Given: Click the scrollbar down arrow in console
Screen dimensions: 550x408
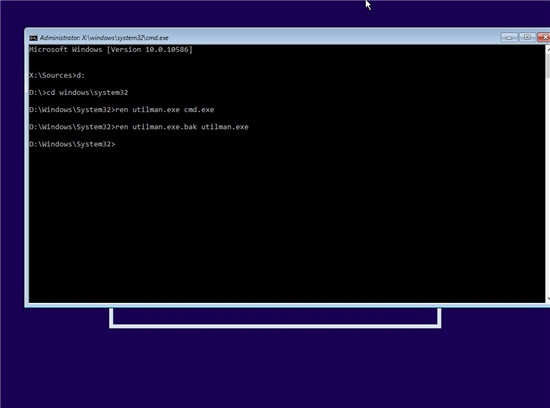Looking at the screenshot, I should (x=548, y=299).
